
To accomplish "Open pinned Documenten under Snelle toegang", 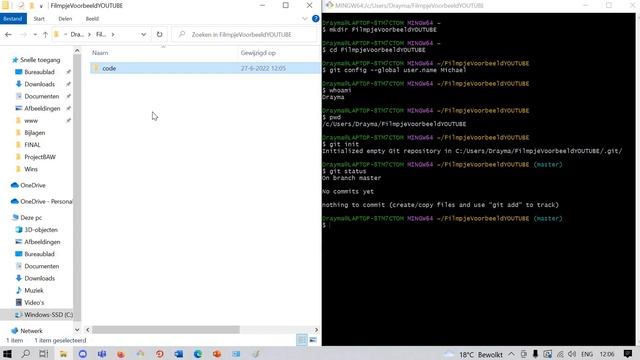I will coord(41,97).
